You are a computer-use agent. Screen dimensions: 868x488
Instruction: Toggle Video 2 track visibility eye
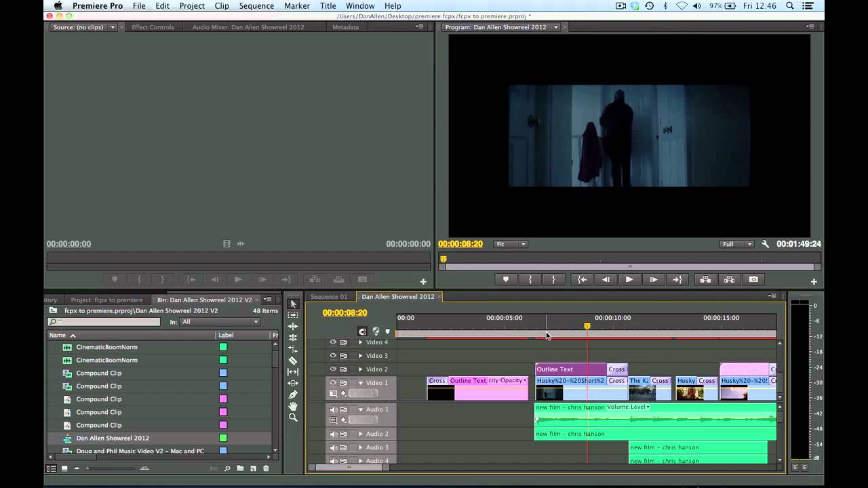[x=333, y=369]
